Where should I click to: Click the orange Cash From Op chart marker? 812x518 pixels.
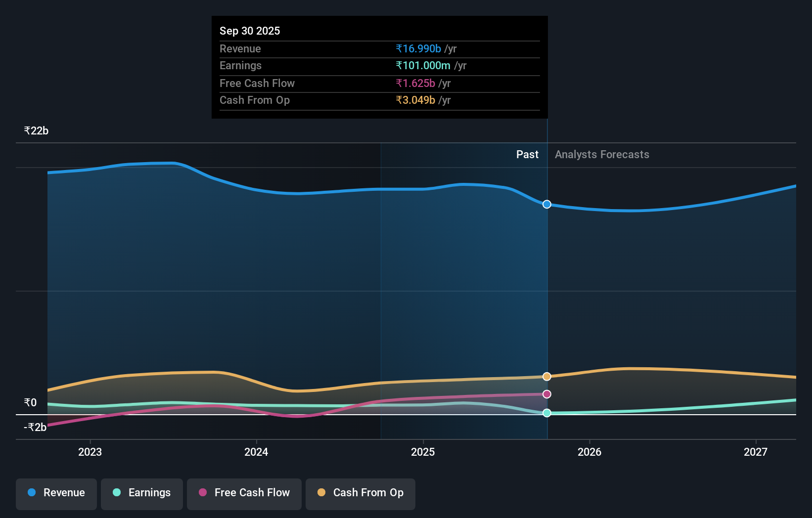546,376
